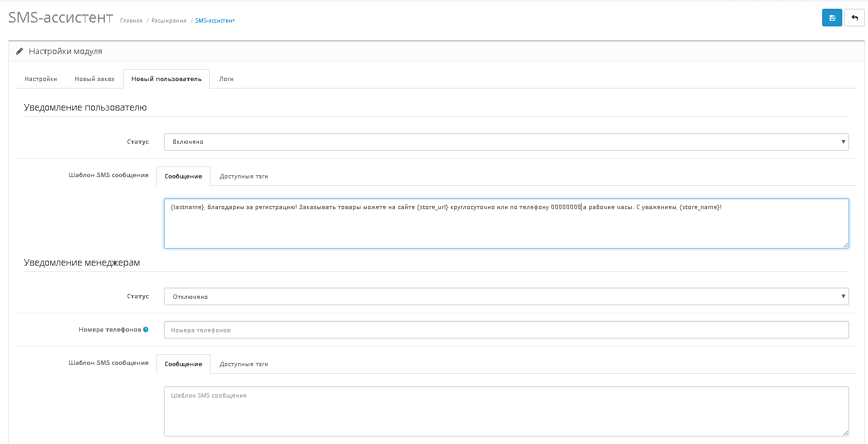Click inside the user SMS message textarea
This screenshot has width=868, height=444.
[x=506, y=226]
